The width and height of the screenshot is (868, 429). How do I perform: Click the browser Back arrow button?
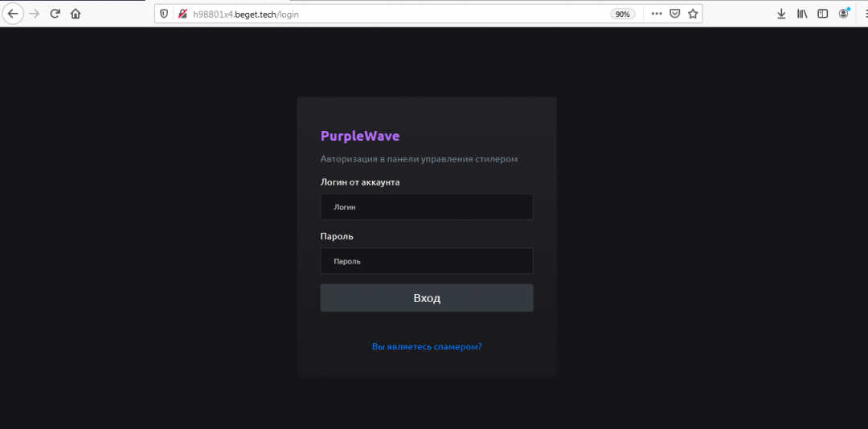(14, 14)
